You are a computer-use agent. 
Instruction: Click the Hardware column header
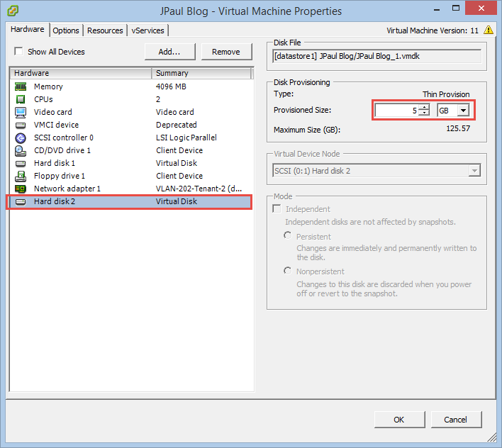(x=81, y=73)
